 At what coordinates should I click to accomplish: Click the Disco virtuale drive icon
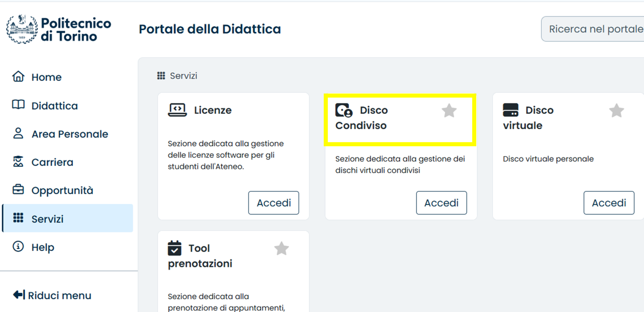tap(510, 110)
